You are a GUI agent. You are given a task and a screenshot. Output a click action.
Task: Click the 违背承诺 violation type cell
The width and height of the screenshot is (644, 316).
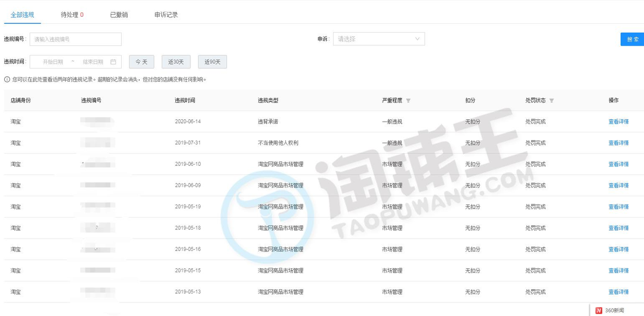(x=268, y=122)
